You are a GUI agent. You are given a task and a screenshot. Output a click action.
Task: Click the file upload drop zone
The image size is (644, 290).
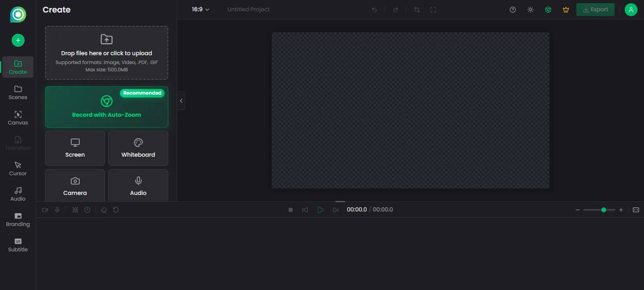[107, 53]
